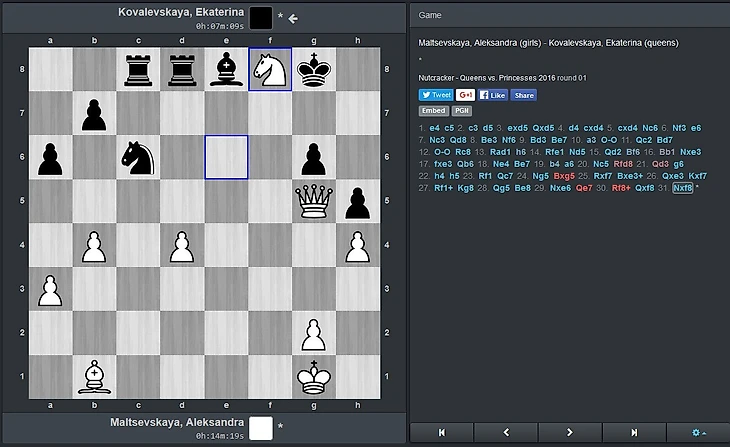Screen dimensions: 730x447
Task: Step forward one move
Action: (570, 432)
